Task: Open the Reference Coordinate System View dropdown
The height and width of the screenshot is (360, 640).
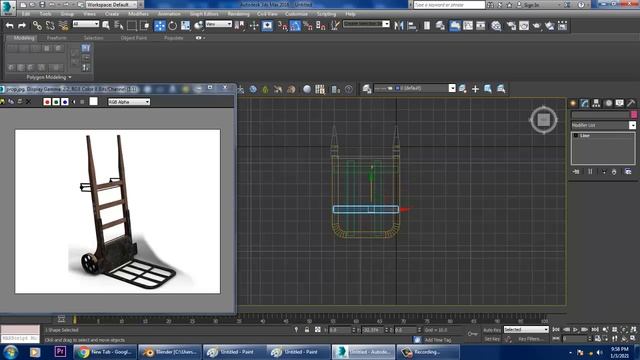Action: [x=218, y=24]
